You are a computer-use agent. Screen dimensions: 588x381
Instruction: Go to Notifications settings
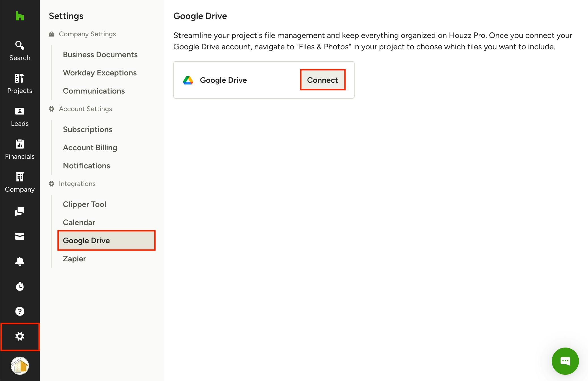tap(86, 166)
